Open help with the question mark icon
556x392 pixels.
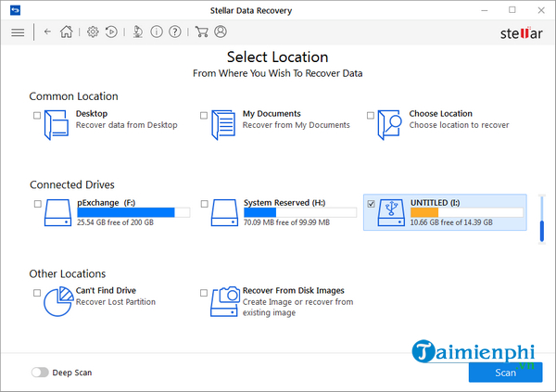click(175, 32)
